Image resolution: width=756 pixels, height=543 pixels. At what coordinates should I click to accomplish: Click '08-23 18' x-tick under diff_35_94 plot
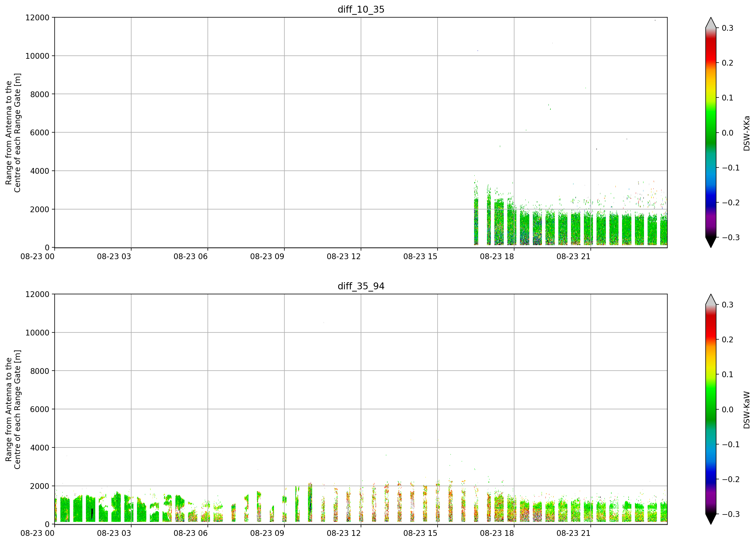497,533
